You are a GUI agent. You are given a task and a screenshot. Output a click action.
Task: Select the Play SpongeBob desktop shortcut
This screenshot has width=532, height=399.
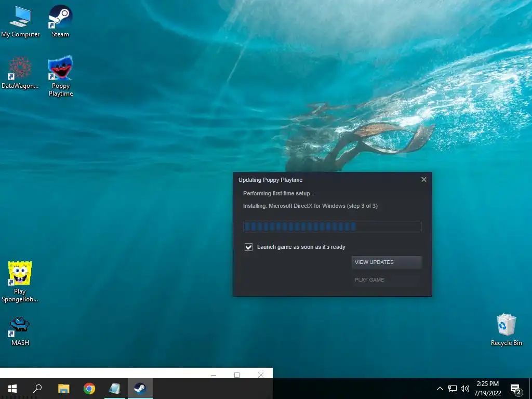(x=20, y=282)
